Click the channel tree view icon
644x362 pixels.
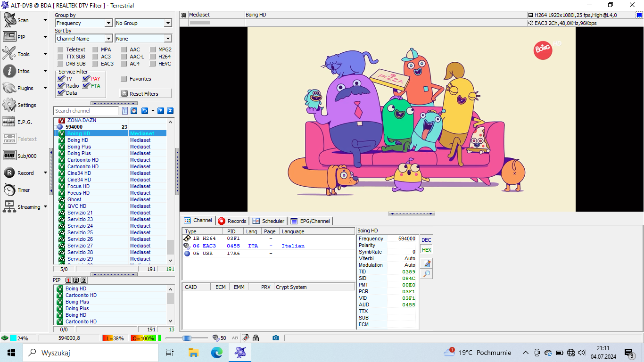coord(125,111)
